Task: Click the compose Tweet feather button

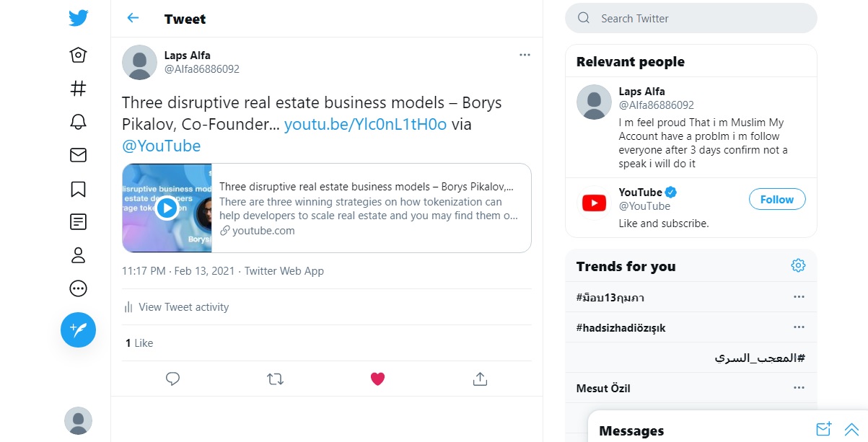Action: tap(78, 330)
